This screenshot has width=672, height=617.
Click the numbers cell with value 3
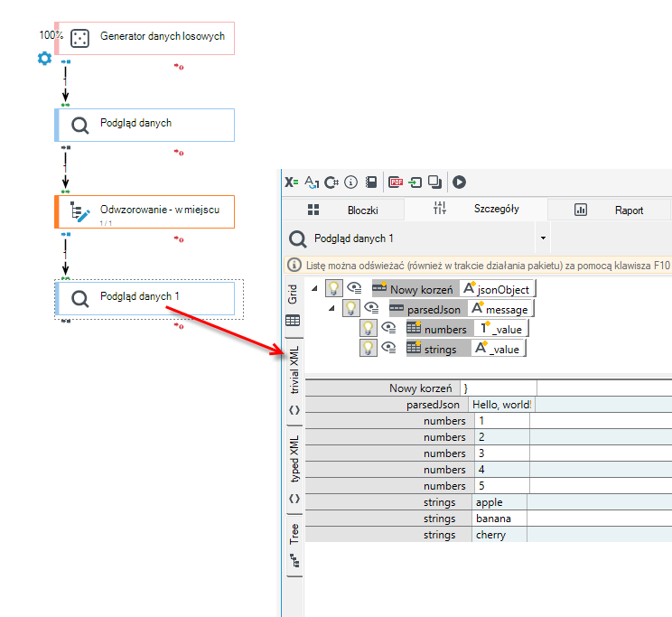(x=502, y=453)
